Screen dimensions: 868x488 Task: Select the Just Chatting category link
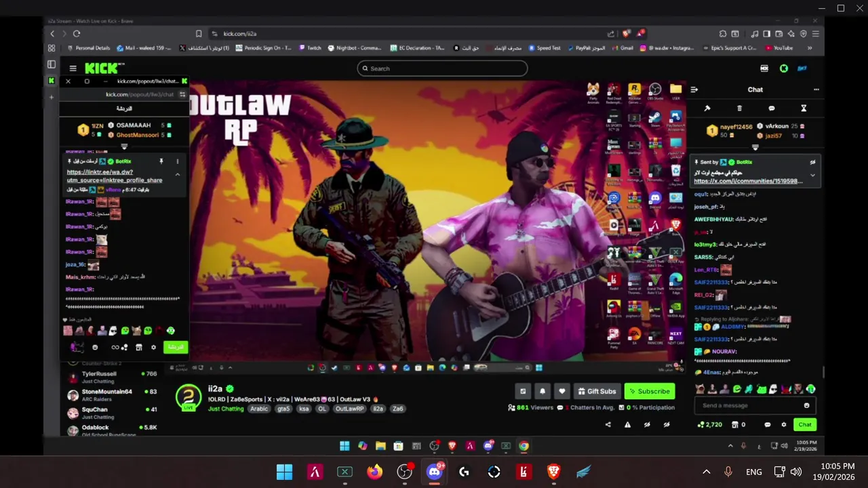(226, 409)
